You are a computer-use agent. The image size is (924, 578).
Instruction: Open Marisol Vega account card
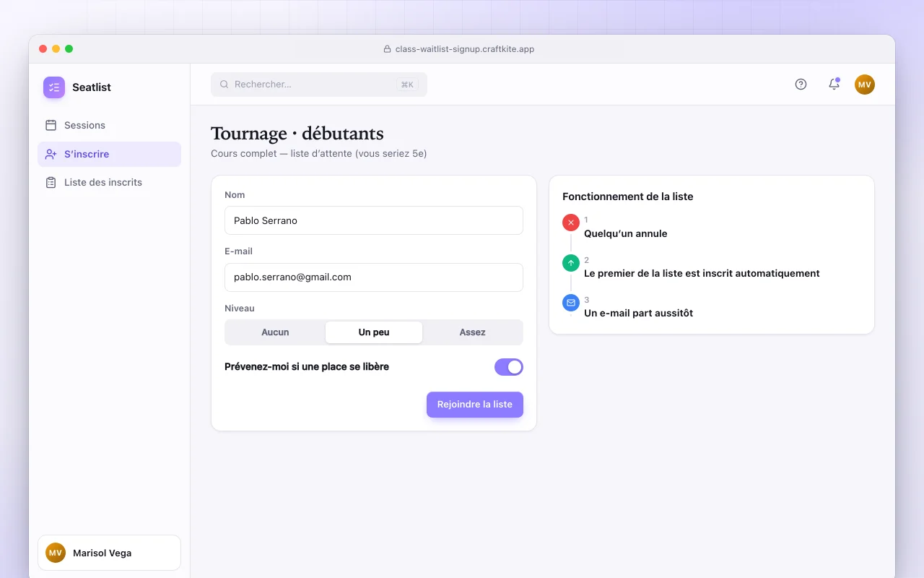click(x=109, y=553)
